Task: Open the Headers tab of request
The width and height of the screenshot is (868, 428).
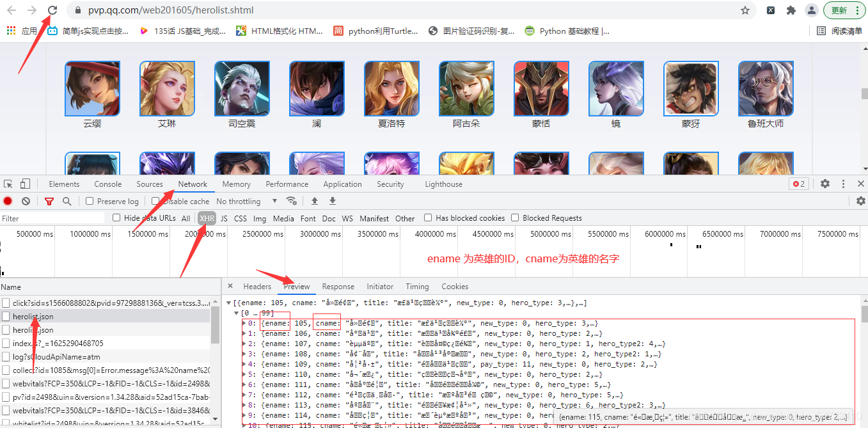Action: (x=257, y=286)
